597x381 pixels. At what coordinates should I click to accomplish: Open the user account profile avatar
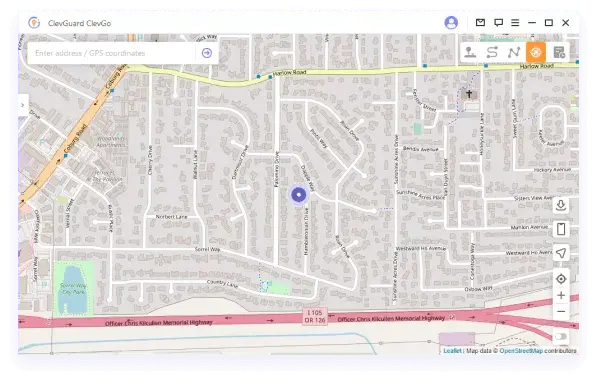(x=451, y=23)
